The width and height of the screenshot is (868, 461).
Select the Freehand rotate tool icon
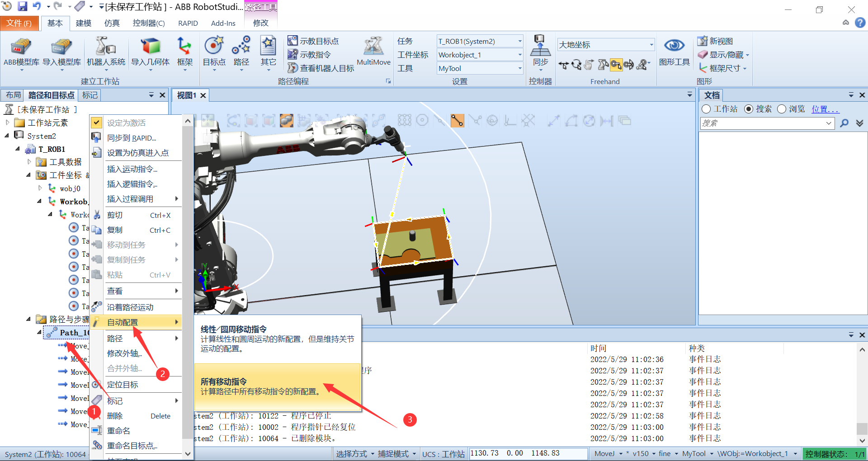coord(576,65)
